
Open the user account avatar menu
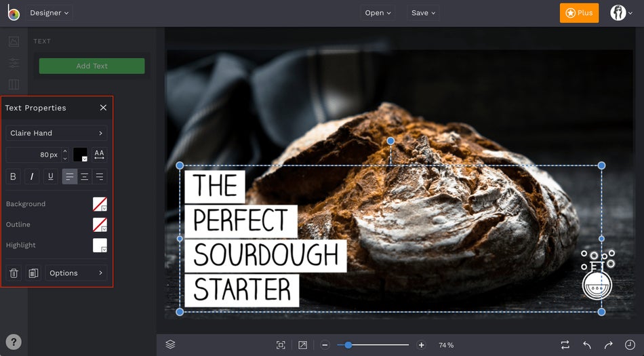click(621, 13)
